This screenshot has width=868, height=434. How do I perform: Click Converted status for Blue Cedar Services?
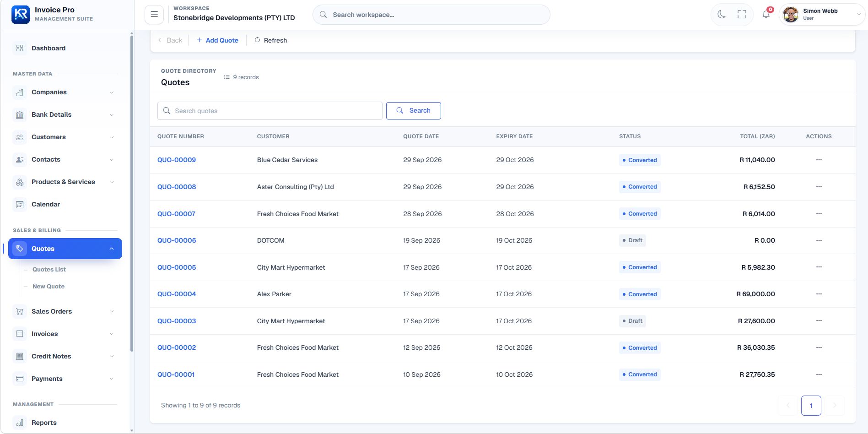640,160
